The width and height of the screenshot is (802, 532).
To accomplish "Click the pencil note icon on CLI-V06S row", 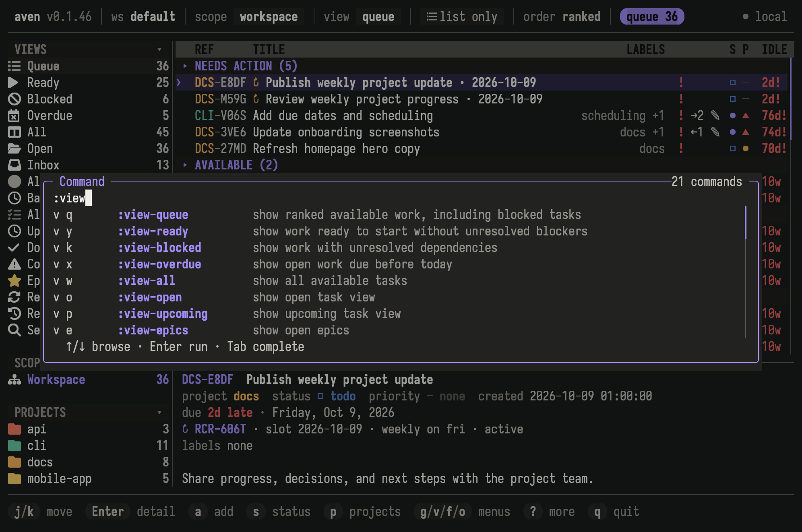I will (715, 115).
